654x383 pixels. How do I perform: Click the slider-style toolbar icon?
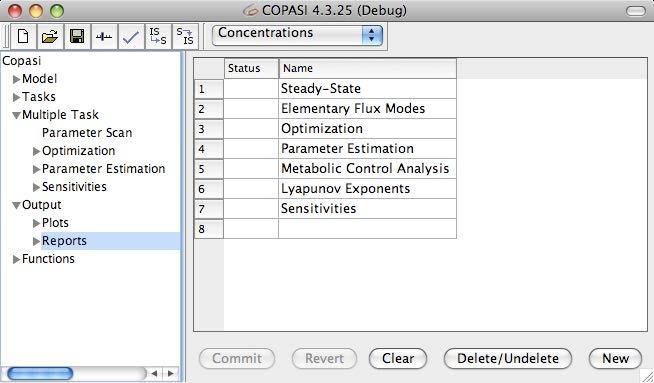click(104, 37)
